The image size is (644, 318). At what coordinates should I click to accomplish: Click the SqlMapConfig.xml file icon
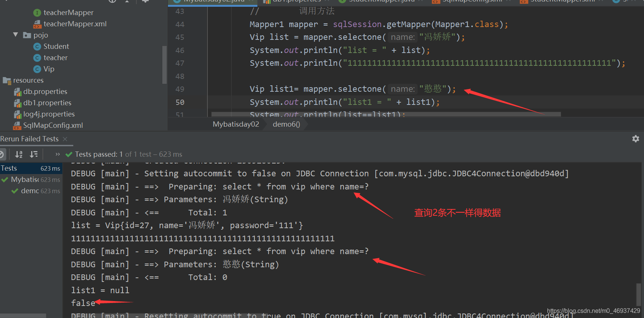tap(17, 126)
